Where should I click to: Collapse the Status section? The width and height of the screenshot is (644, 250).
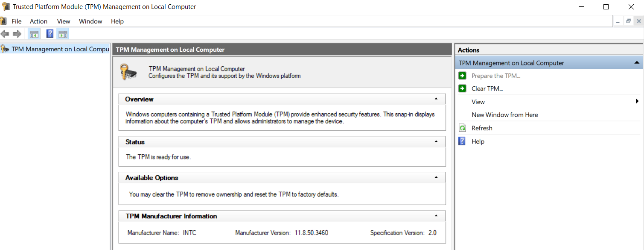click(x=436, y=141)
